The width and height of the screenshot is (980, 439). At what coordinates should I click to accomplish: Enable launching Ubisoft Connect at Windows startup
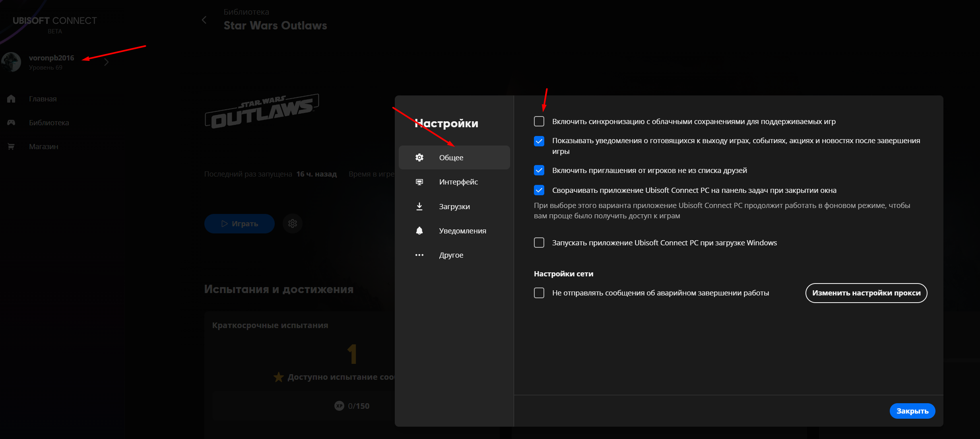pyautogui.click(x=539, y=243)
